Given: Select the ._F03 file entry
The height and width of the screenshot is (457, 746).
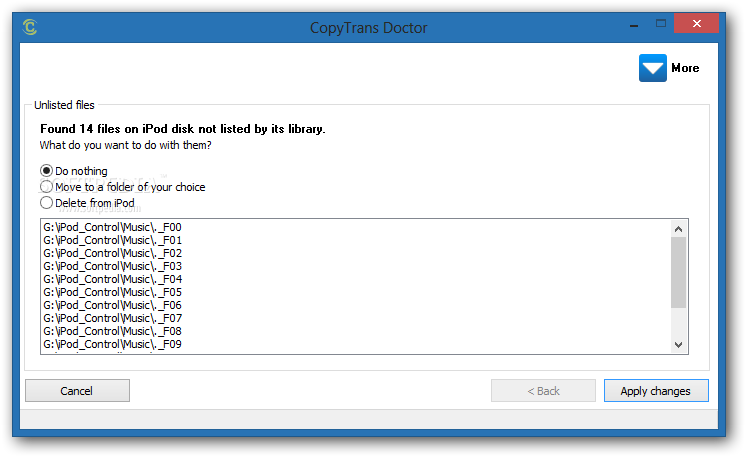Looking at the screenshot, I should (x=112, y=266).
